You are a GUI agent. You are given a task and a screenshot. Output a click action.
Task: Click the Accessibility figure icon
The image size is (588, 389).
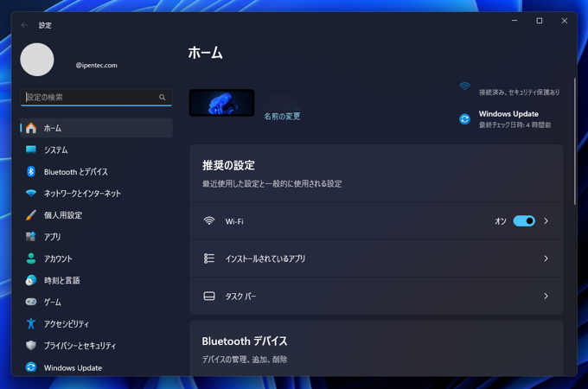pyautogui.click(x=31, y=323)
